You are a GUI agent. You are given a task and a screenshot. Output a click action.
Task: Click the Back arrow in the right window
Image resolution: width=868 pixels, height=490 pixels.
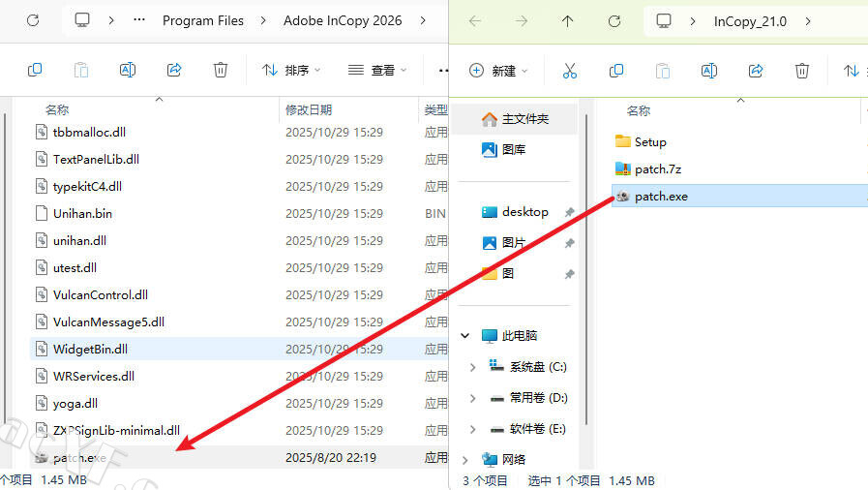point(475,20)
